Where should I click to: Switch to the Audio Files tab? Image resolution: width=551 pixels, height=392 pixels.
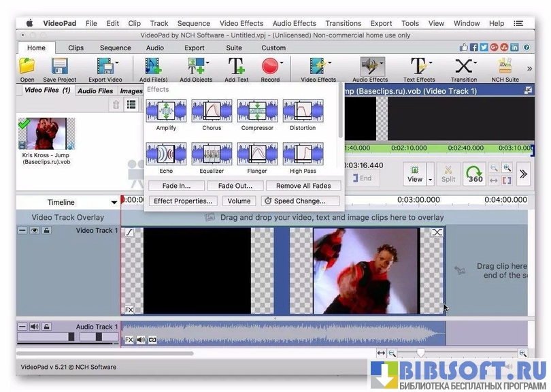(x=95, y=91)
